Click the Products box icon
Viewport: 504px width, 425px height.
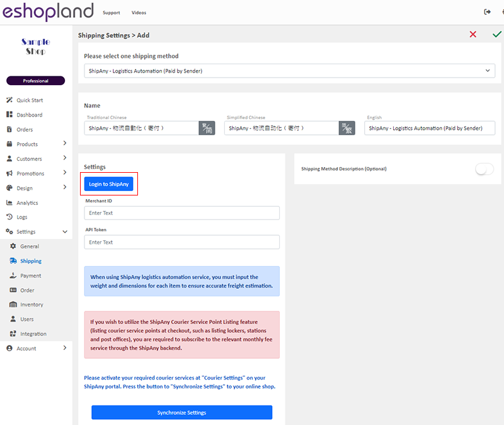pos(9,144)
